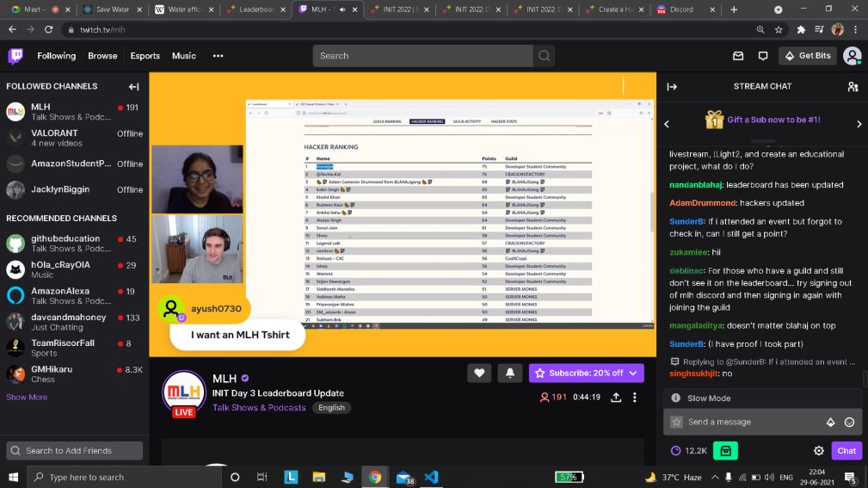Focus the Twitch search field

423,56
